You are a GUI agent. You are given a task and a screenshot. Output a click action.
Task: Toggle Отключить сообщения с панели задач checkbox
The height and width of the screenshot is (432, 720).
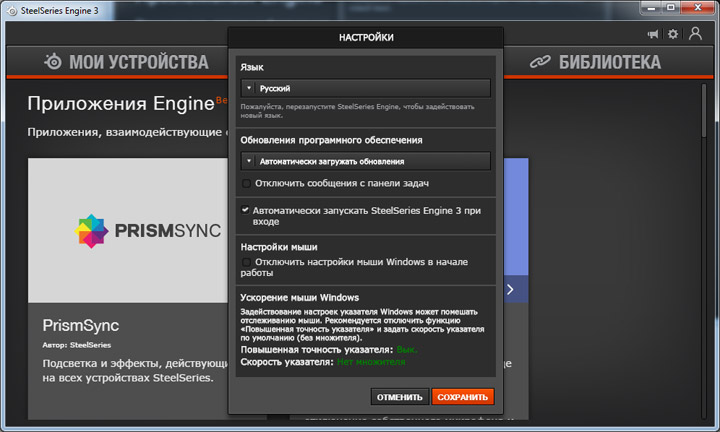tap(247, 183)
